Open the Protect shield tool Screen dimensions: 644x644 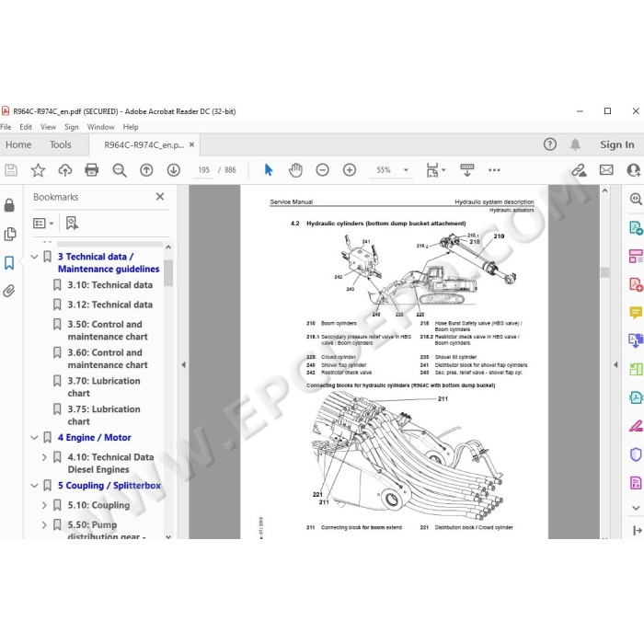pos(636,454)
